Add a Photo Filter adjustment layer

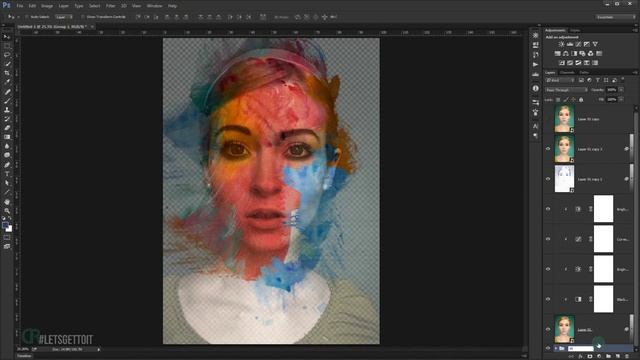coord(582,53)
